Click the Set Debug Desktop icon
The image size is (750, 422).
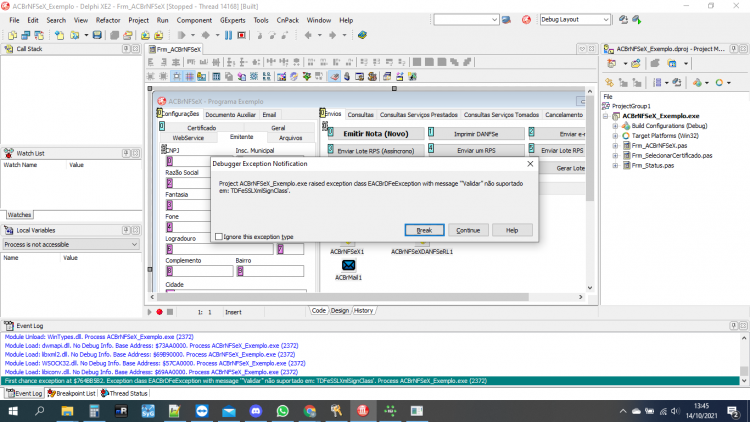[637, 20]
